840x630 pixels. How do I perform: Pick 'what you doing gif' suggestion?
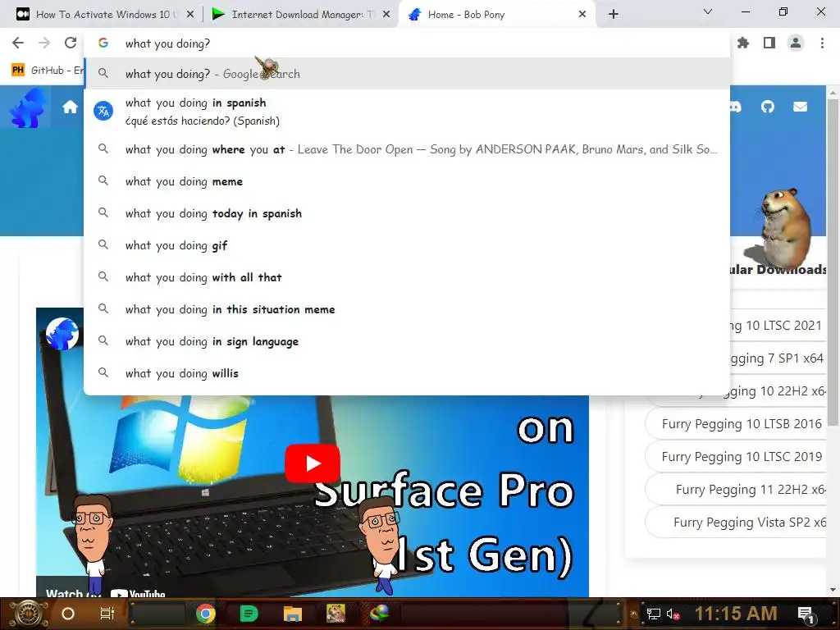[407, 245]
